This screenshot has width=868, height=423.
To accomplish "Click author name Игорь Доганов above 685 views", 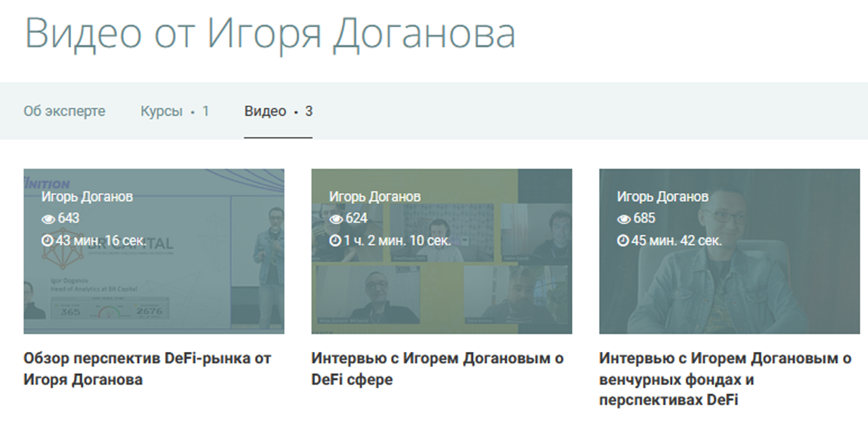I will (663, 197).
